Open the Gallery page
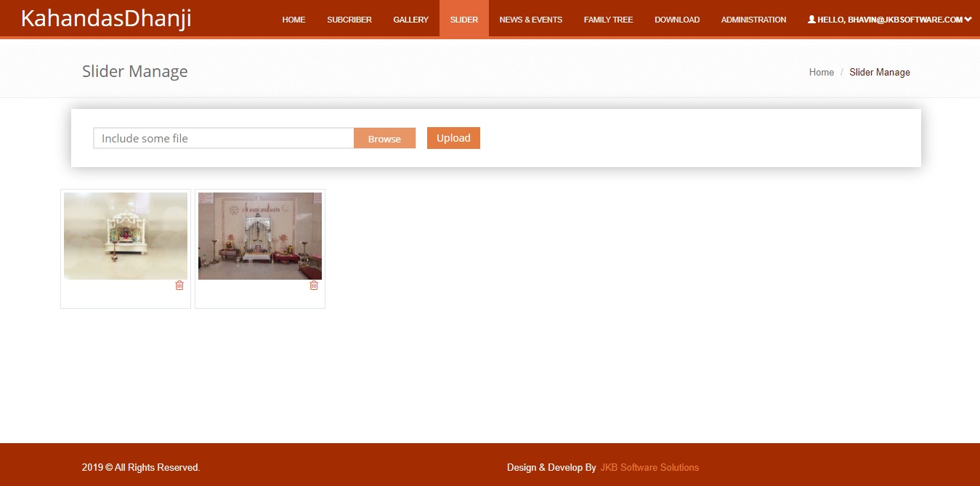This screenshot has height=486, width=980. (x=410, y=20)
